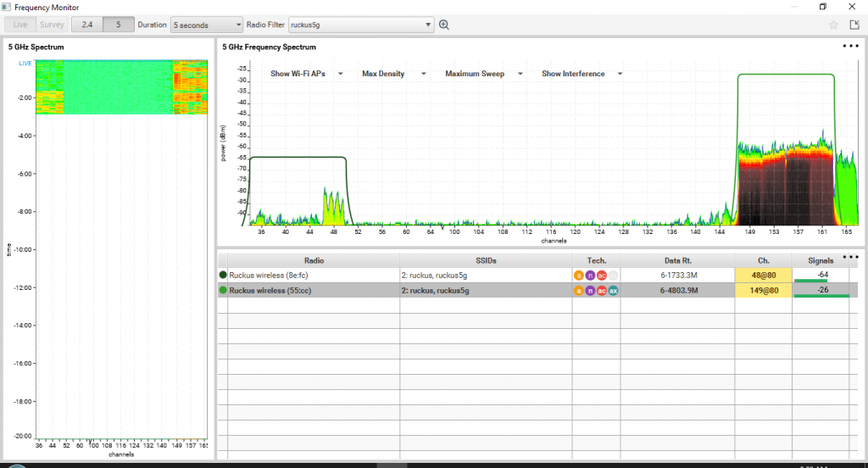Screen dimensions: 868x468
Task: Restore down the Frequency Monitor window
Action: pos(822,7)
